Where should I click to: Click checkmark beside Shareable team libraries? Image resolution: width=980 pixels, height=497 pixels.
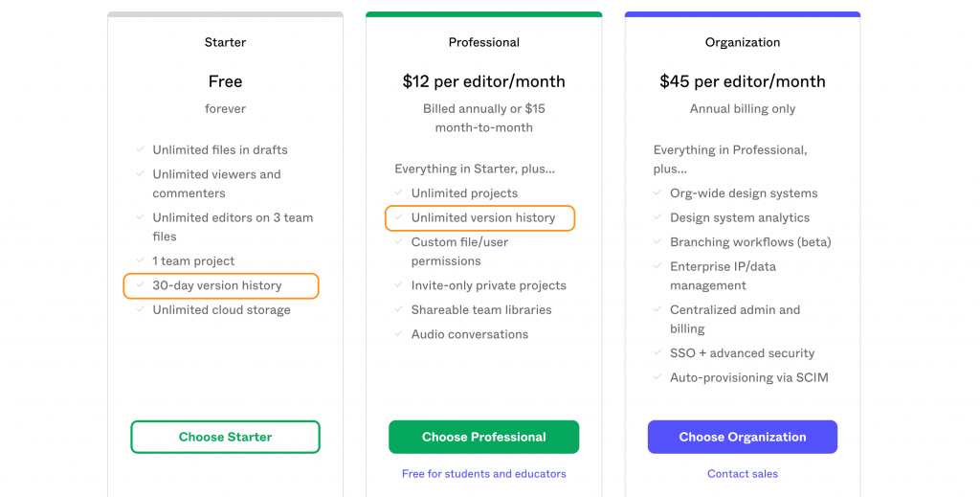[x=399, y=309]
